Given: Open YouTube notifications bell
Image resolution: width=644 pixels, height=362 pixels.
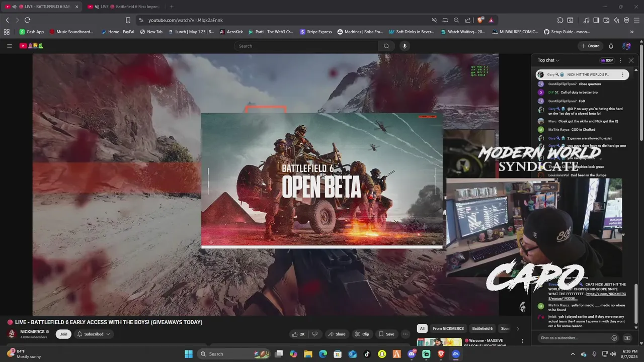Looking at the screenshot, I should tap(611, 46).
